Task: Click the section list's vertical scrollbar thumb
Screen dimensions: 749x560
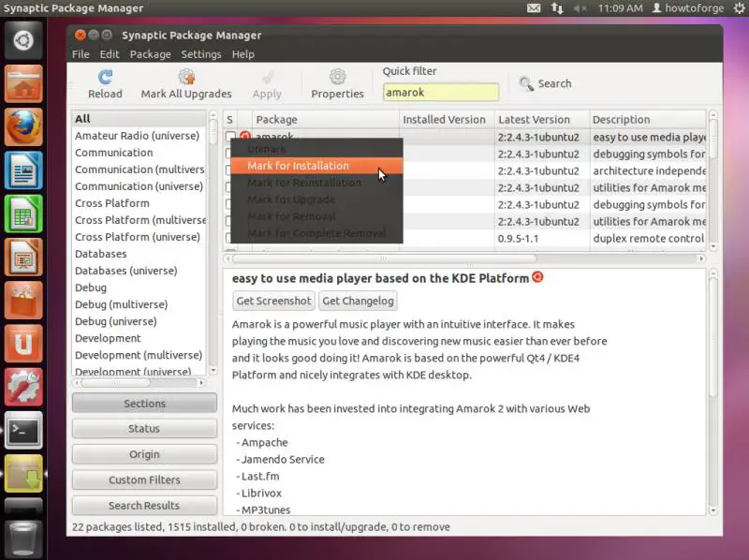Action: [213, 134]
